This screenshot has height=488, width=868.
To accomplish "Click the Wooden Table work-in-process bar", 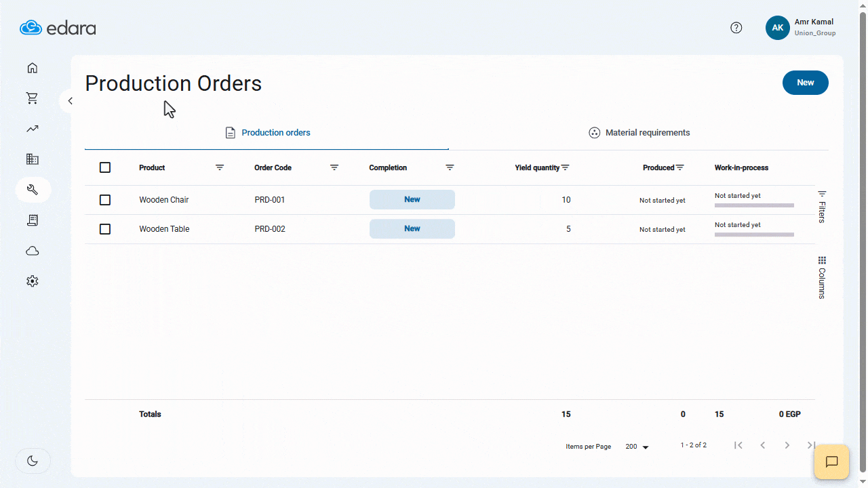I will pos(754,235).
